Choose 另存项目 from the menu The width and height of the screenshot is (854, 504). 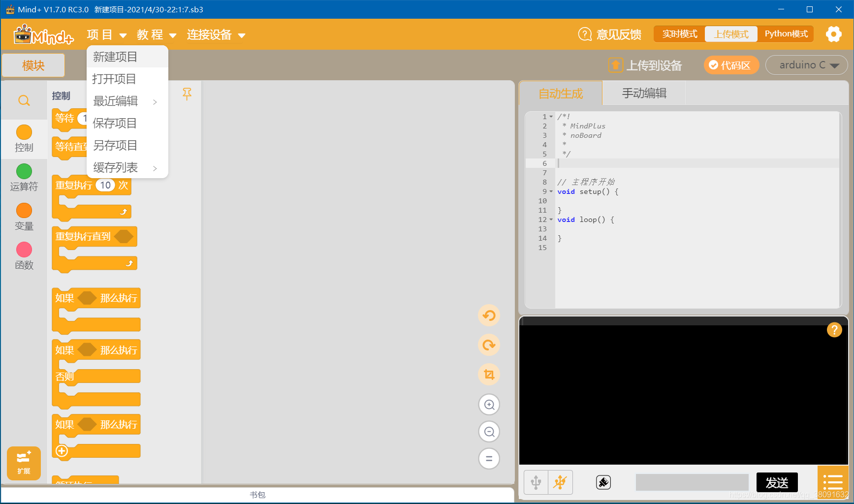click(127, 145)
